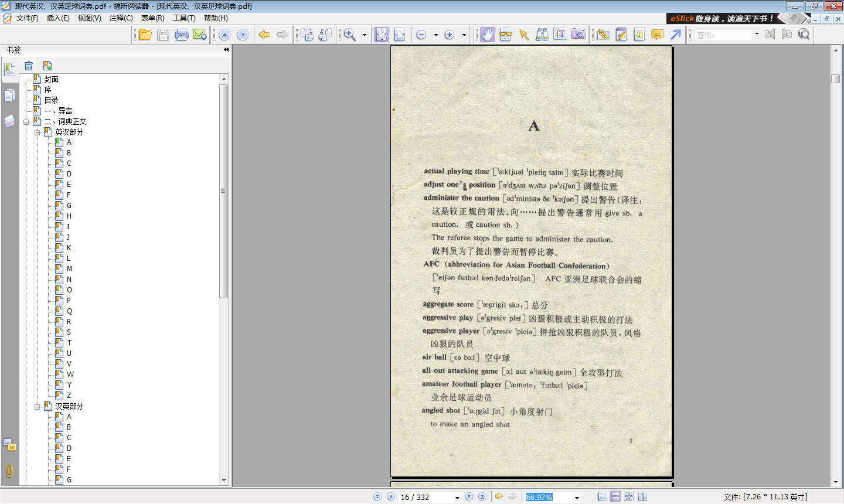Open the 文件(F) menu

point(27,18)
